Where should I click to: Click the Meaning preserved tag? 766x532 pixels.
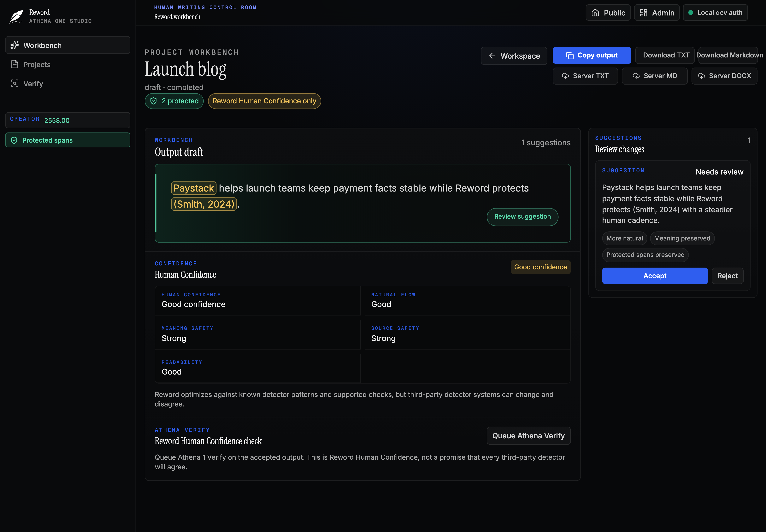point(682,238)
